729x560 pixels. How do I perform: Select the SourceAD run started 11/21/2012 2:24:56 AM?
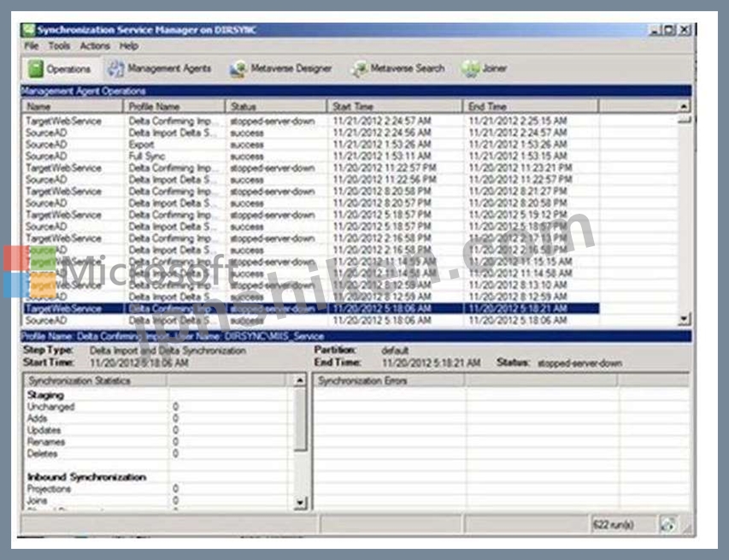pos(310,133)
